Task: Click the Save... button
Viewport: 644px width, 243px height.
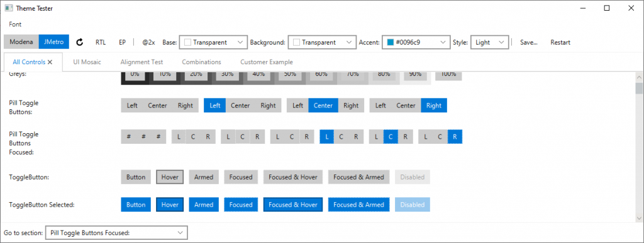Action: [528, 42]
